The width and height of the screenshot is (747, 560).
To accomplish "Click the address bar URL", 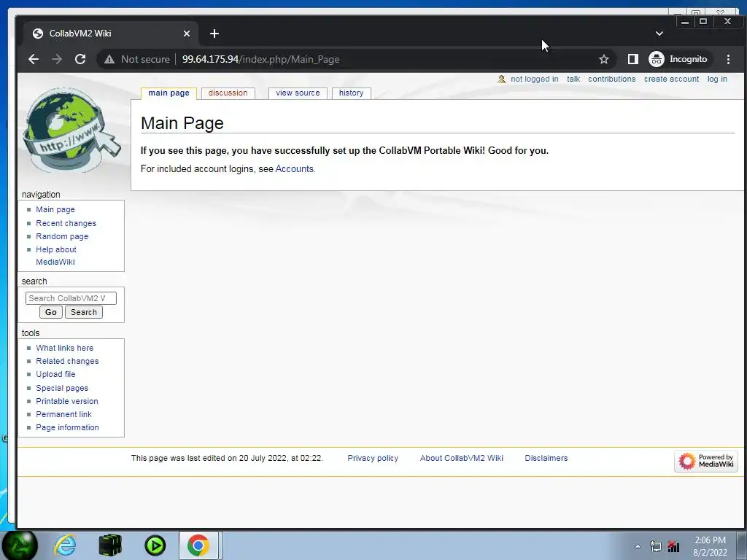I will pyautogui.click(x=260, y=59).
